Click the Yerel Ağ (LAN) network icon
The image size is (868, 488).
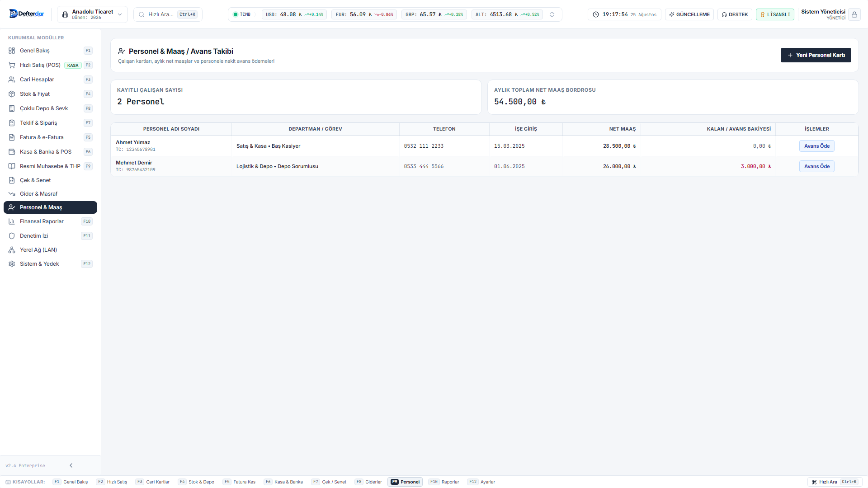(x=12, y=250)
